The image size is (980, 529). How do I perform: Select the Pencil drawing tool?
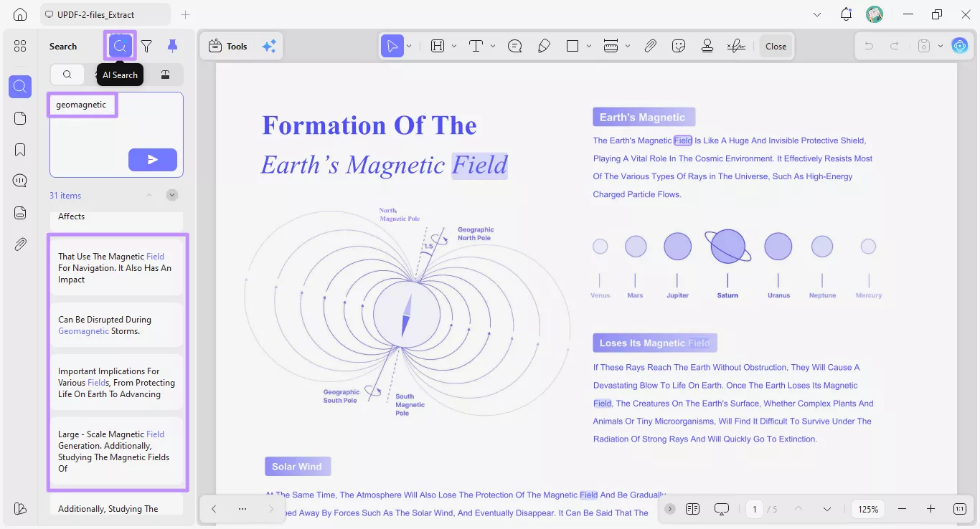[544, 46]
